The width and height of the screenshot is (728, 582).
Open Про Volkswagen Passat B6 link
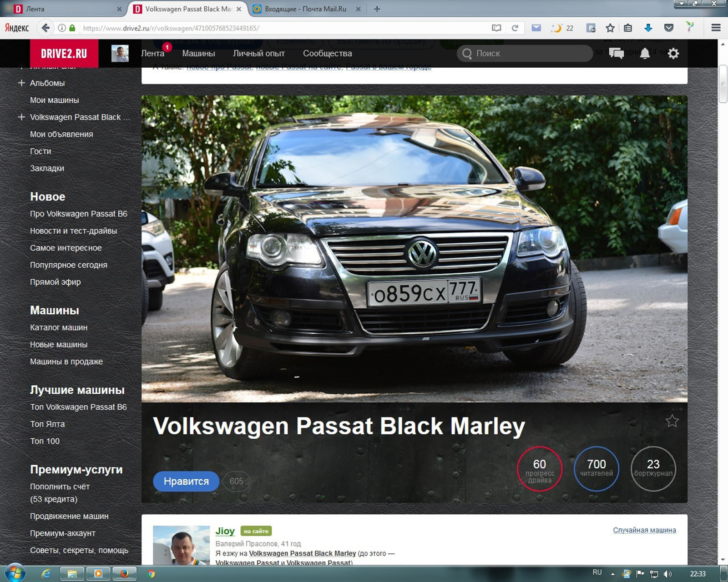click(79, 214)
